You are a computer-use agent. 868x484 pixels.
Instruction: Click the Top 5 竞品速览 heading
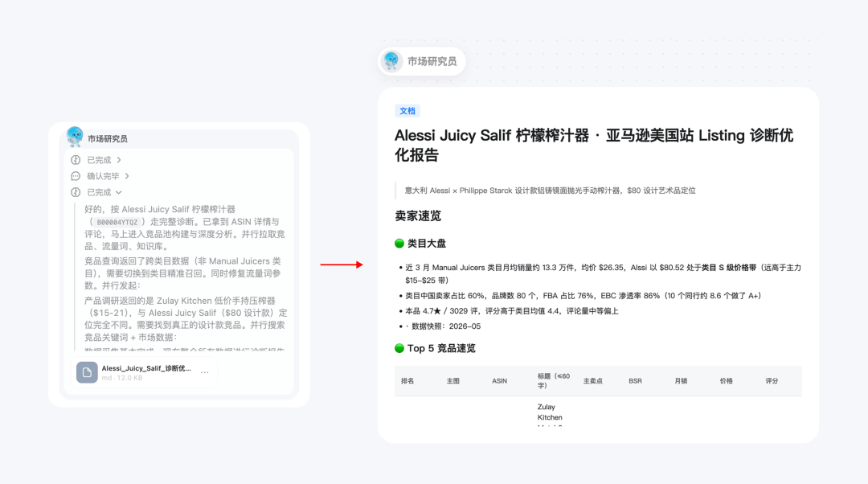pyautogui.click(x=441, y=348)
